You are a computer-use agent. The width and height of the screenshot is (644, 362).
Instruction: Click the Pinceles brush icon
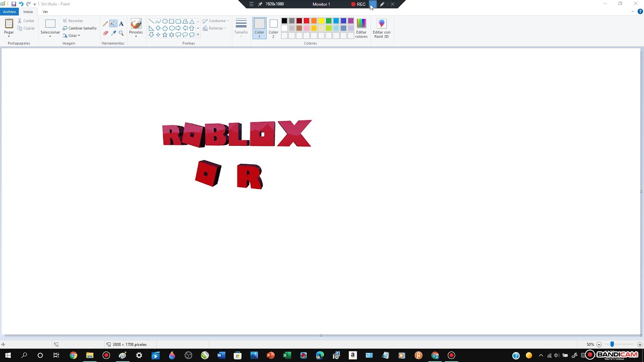coord(136,24)
